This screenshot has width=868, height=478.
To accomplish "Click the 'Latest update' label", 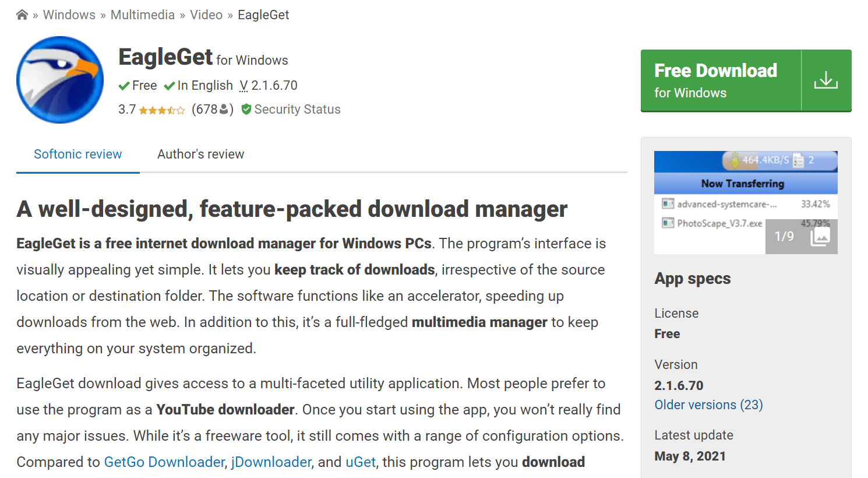I will 694,435.
